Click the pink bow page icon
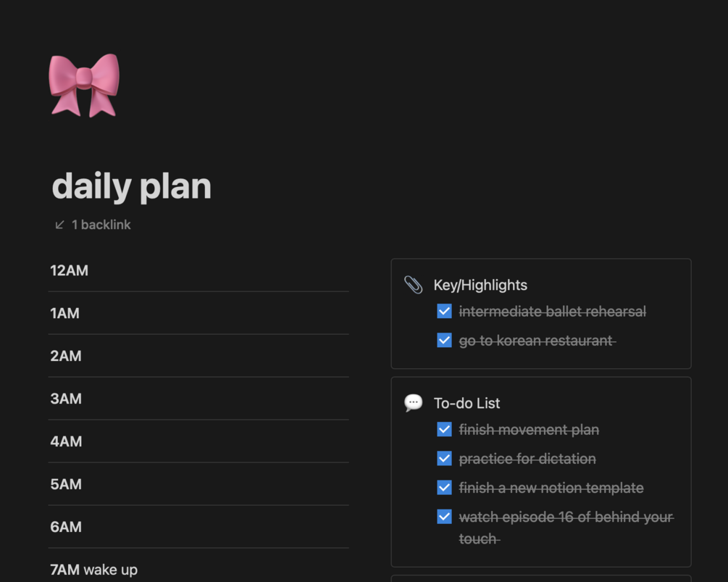728x582 pixels. tap(84, 84)
